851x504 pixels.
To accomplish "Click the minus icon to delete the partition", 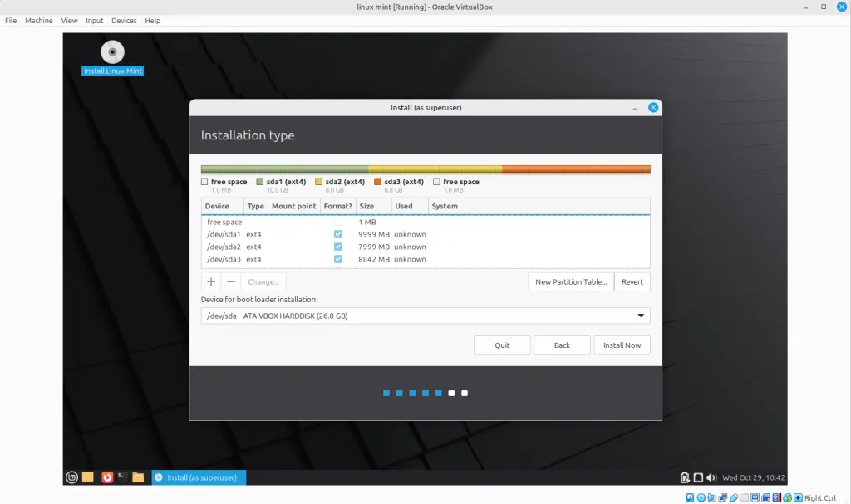I will tap(231, 281).
